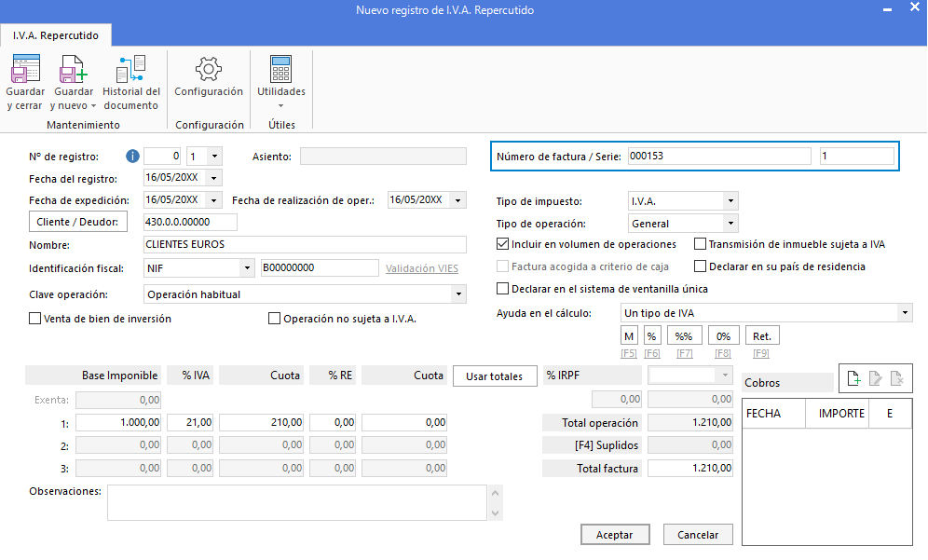Click Observaciones text area
Image resolution: width=928 pixels, height=560 pixels.
296,502
